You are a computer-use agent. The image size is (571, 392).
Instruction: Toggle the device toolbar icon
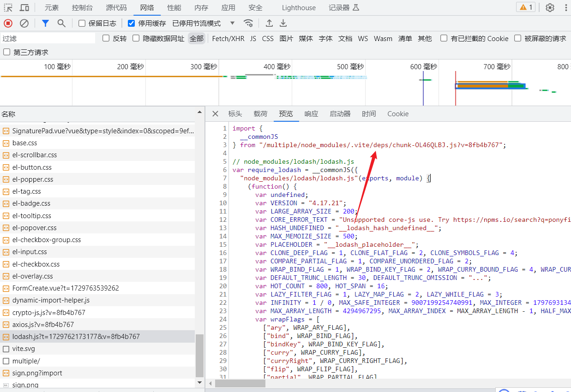pos(24,7)
